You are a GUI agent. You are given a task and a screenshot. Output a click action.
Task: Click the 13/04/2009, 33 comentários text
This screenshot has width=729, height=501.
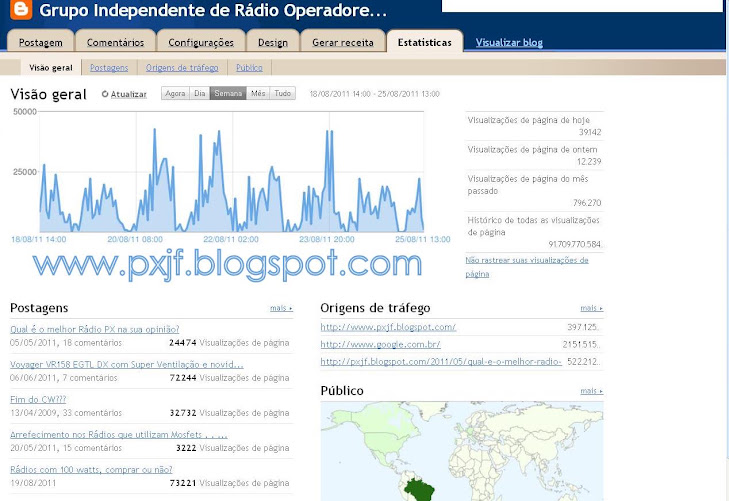tap(66, 413)
